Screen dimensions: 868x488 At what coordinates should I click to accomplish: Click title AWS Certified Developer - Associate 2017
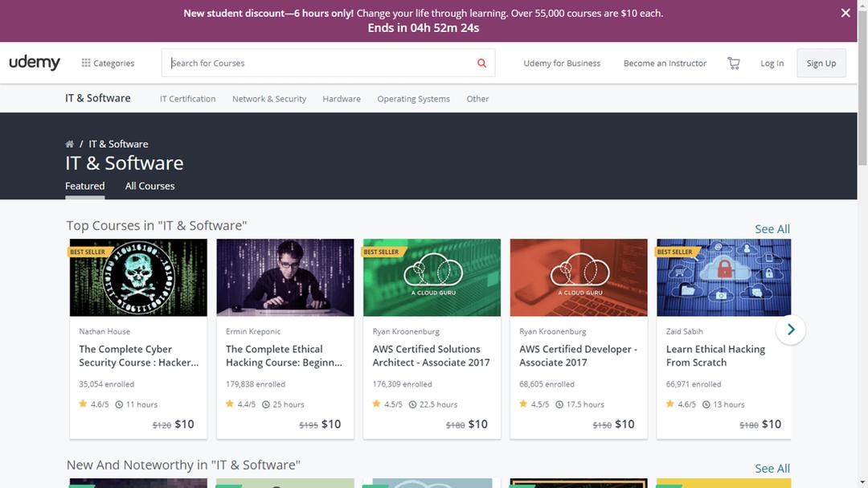pyautogui.click(x=578, y=355)
